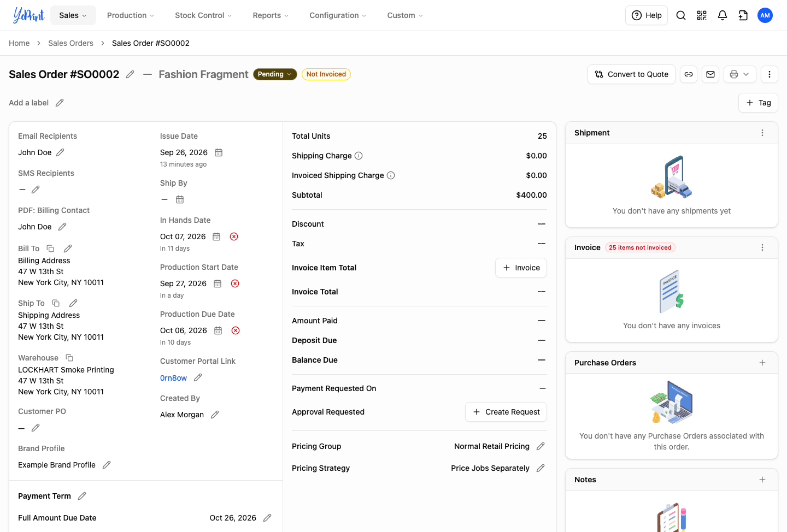Viewport: 787px width, 532px height.
Task: Edit Full Amount Due Date pencil
Action: tap(267, 518)
